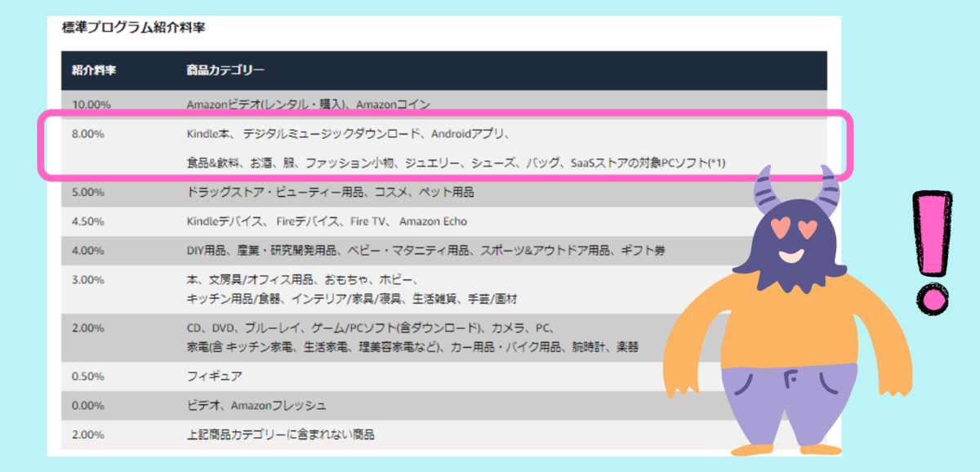
Task: Click the フィギュア category text
Action: [214, 376]
